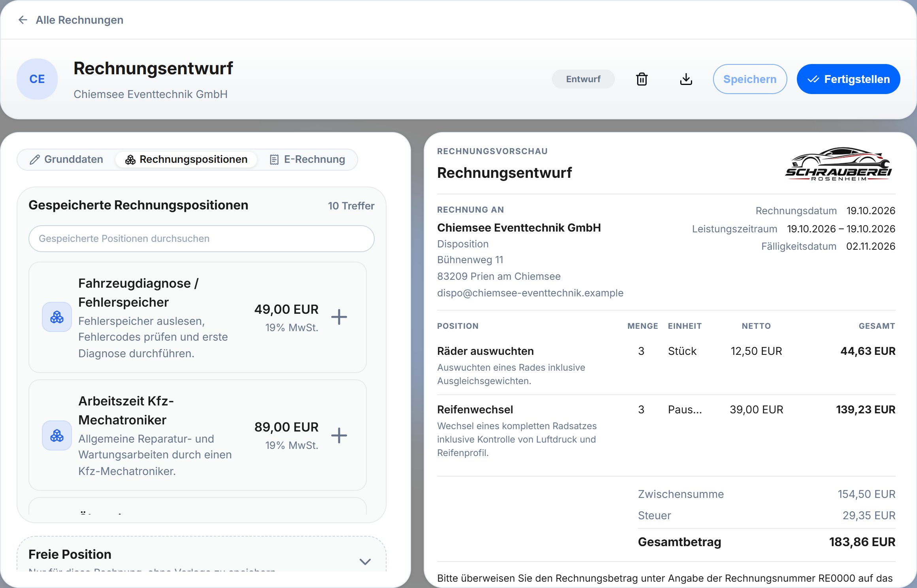Click the Arbeitszeit Kfz-Mechatroniker title
917x588 pixels.
(126, 411)
